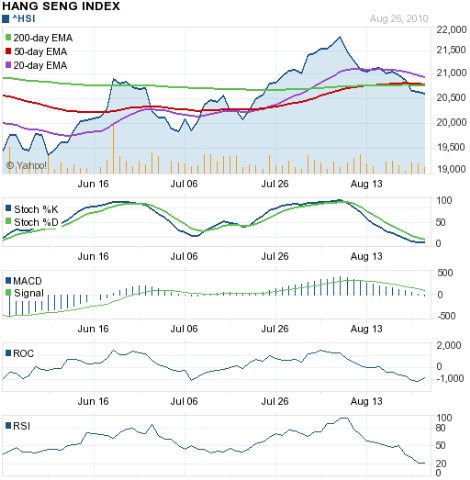470x480 pixels.
Task: Click the Stoch %D legend swatch
Action: [9, 221]
